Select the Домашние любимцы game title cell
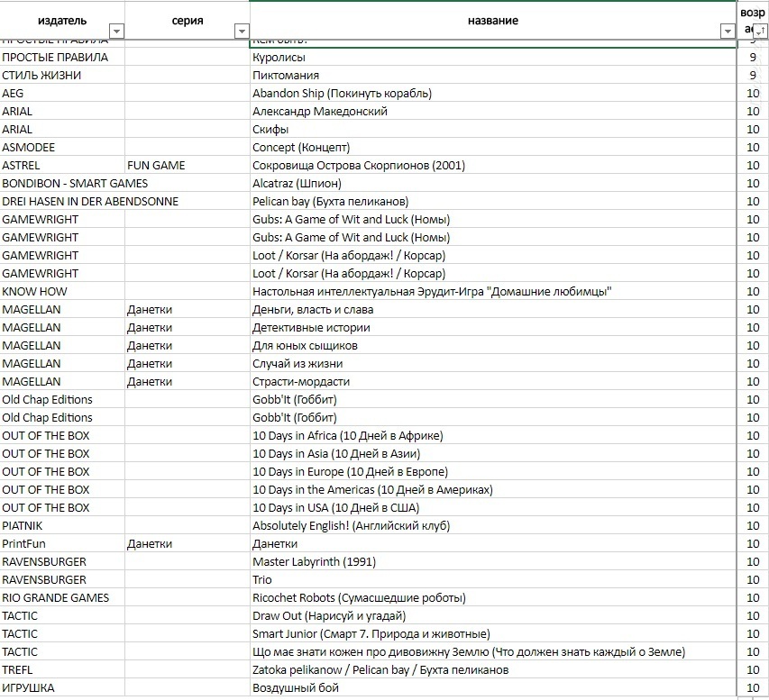This screenshot has width=769, height=700. tap(493, 292)
